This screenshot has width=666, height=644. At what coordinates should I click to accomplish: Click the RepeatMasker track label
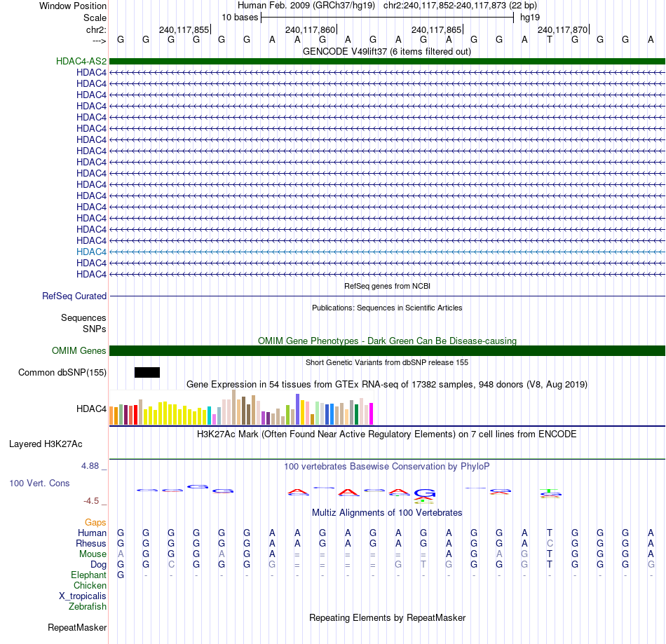click(x=77, y=627)
